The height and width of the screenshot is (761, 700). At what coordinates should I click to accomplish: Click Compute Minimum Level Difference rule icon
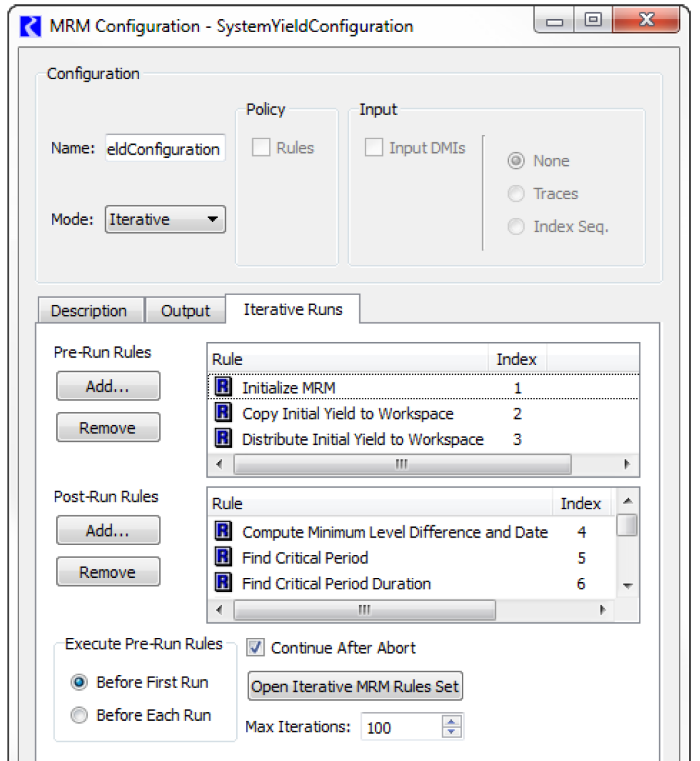[223, 531]
